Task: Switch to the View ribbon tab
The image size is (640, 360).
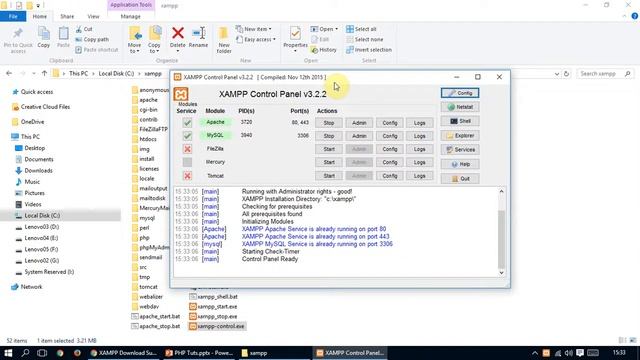Action: (x=93, y=16)
